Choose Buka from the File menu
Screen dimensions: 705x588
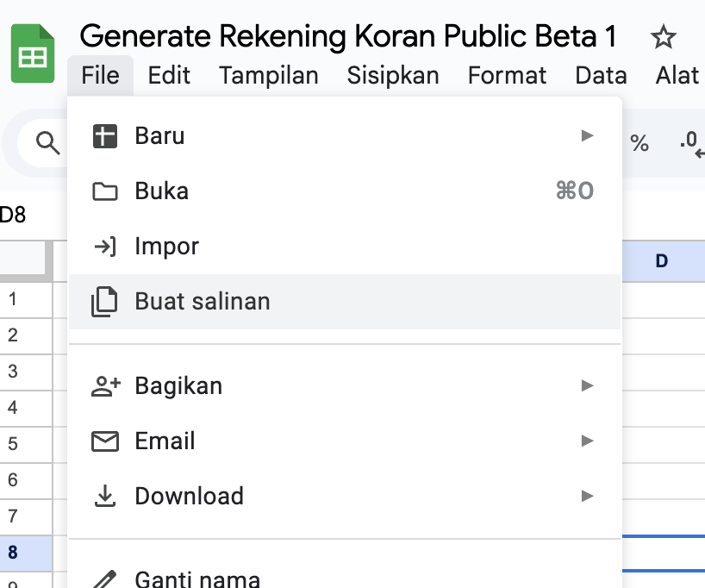point(345,191)
